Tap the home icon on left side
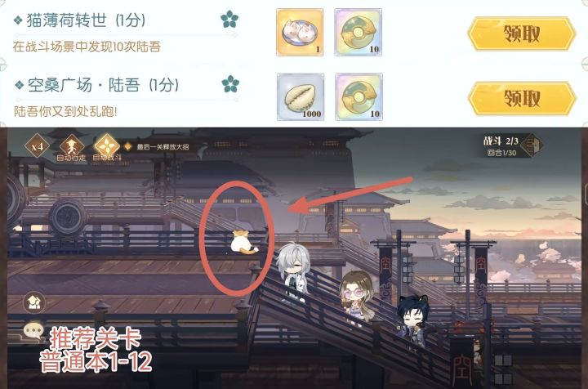 34,302
